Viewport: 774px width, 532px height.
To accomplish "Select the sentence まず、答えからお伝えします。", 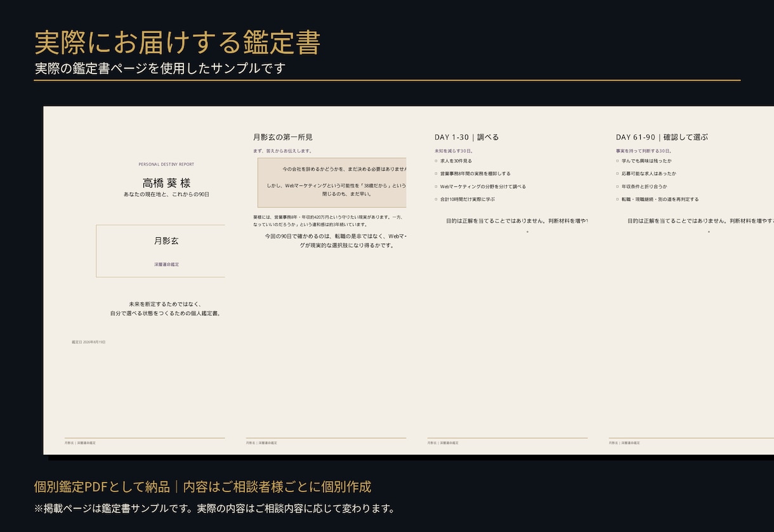I will 282,151.
